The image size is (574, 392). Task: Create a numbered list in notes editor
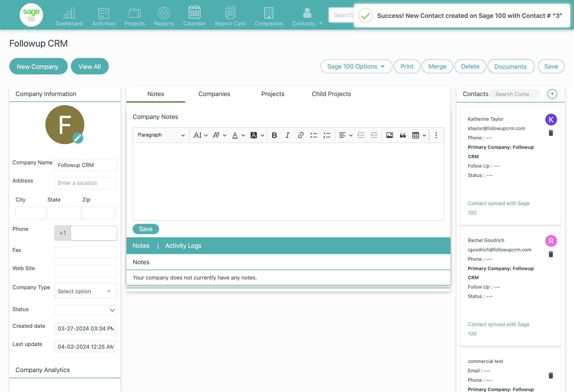pos(327,135)
